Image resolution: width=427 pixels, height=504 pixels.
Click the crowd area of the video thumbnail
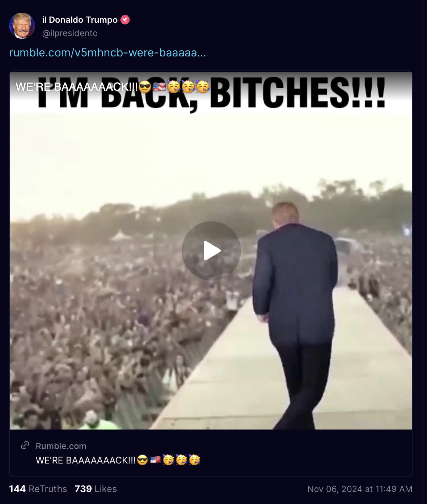pyautogui.click(x=109, y=325)
